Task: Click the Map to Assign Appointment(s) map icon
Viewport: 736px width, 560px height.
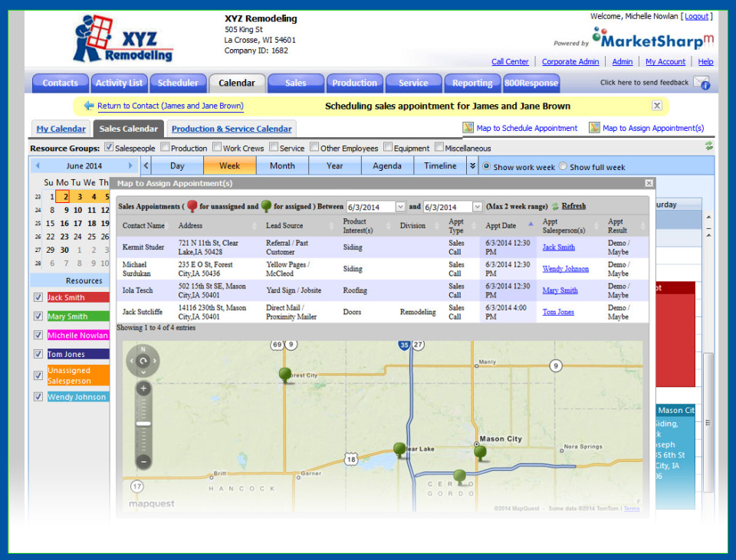Action: pyautogui.click(x=594, y=128)
